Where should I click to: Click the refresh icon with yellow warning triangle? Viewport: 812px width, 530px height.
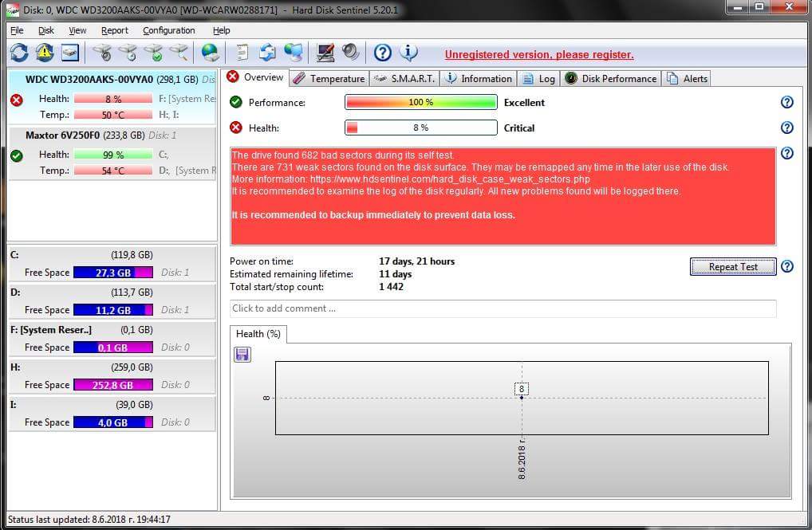[45, 53]
